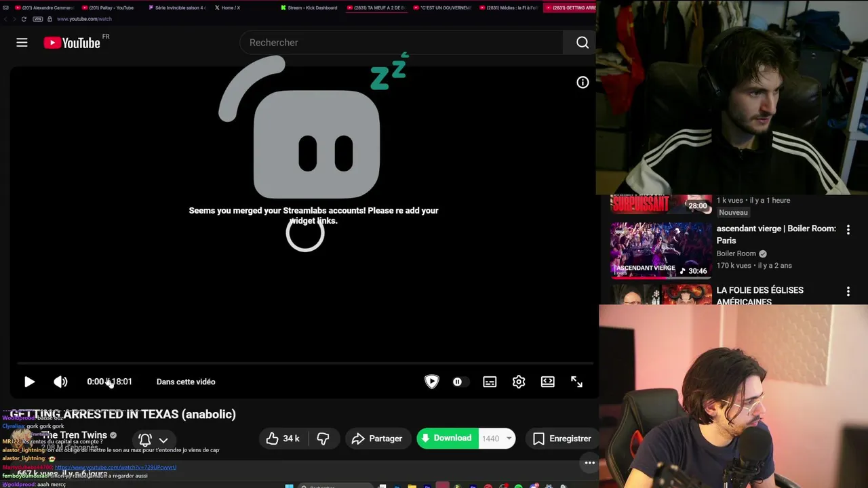Open the ascendant vierge | Boiler Room: Paris title
868x488 pixels.
coord(776,235)
